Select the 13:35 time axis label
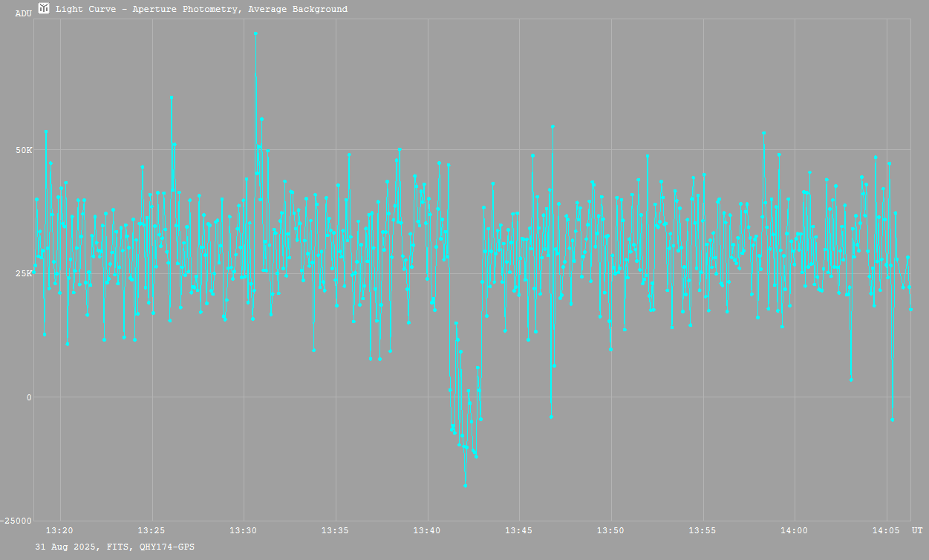Image resolution: width=929 pixels, height=560 pixels. [336, 530]
